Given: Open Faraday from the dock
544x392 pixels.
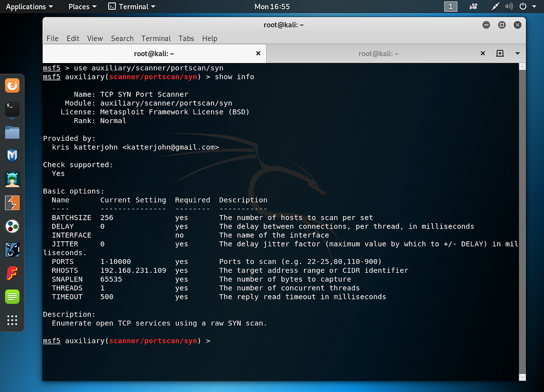Looking at the screenshot, I should tap(12, 273).
